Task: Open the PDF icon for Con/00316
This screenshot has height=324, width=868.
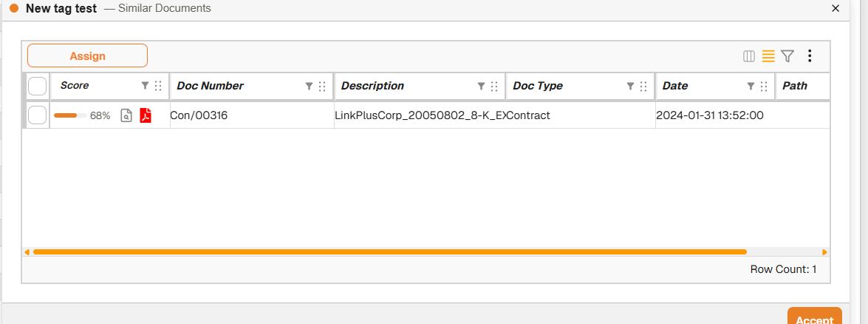Action: coord(146,115)
